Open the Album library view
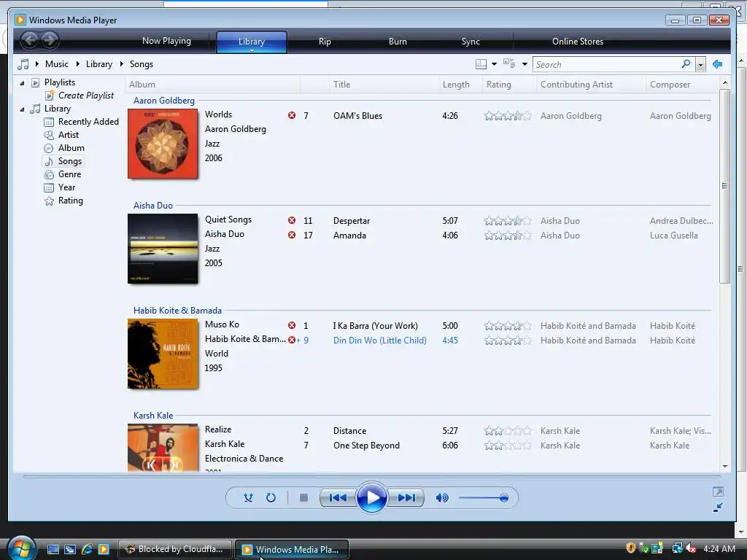747x560 pixels. (71, 148)
